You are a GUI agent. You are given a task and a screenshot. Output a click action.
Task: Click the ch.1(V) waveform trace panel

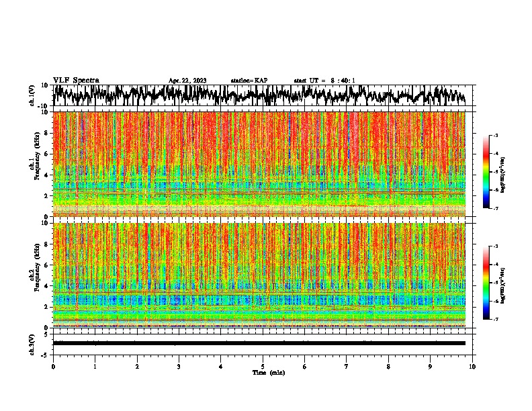pyautogui.click(x=263, y=95)
